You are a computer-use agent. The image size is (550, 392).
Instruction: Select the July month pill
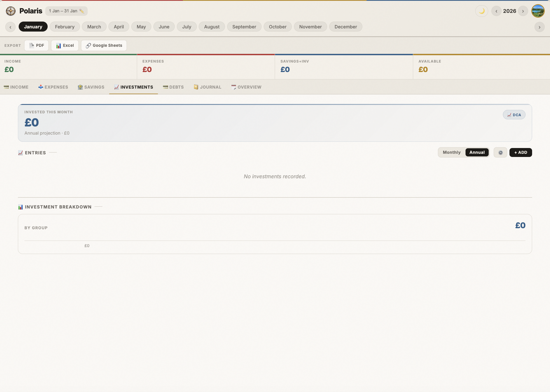pyautogui.click(x=187, y=27)
